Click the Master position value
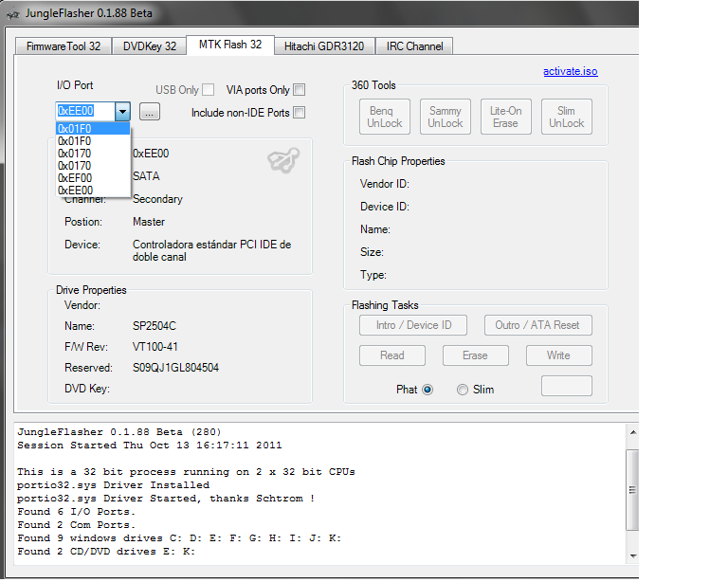728x582 pixels. 149,222
